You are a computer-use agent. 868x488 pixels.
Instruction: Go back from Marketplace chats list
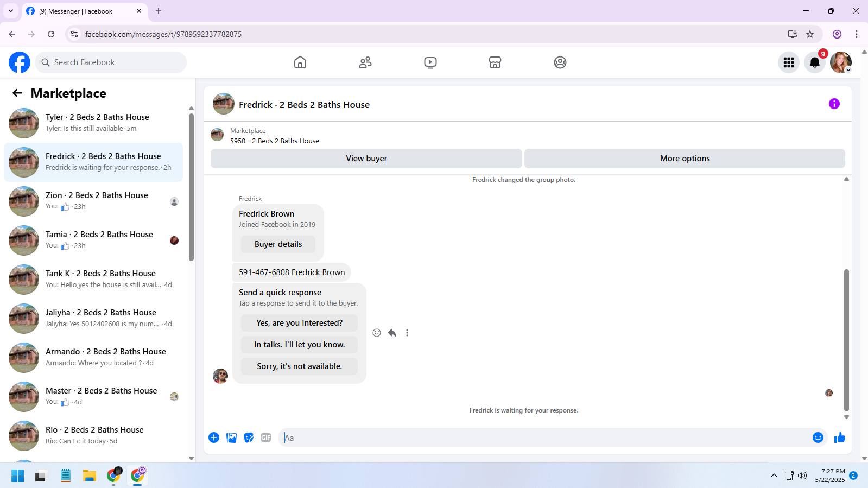[x=17, y=93]
